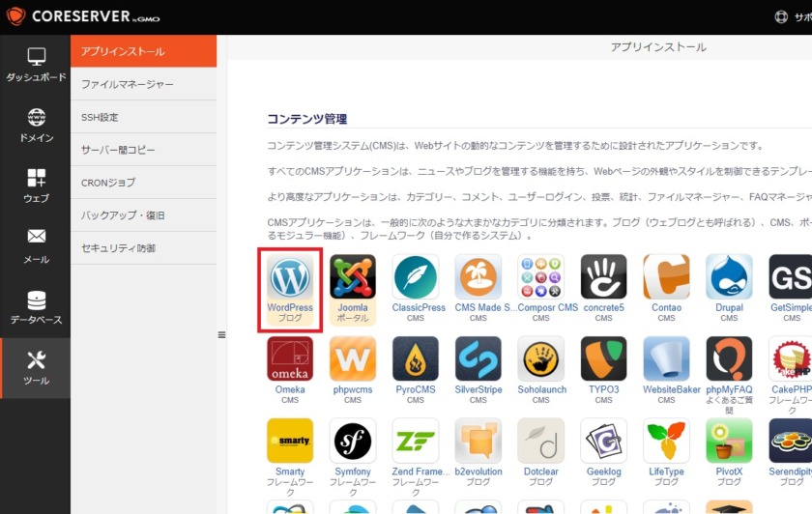Select the Serendipity blog icon
812x514 pixels.
[791, 441]
